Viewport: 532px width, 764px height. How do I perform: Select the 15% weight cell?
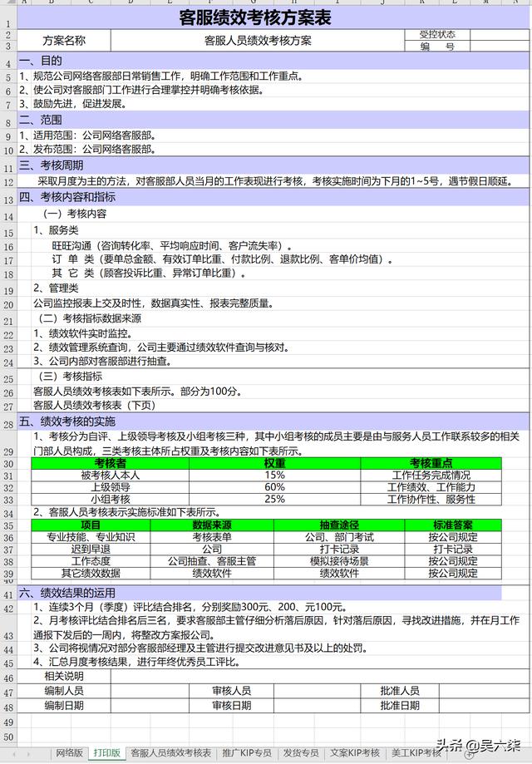click(275, 475)
